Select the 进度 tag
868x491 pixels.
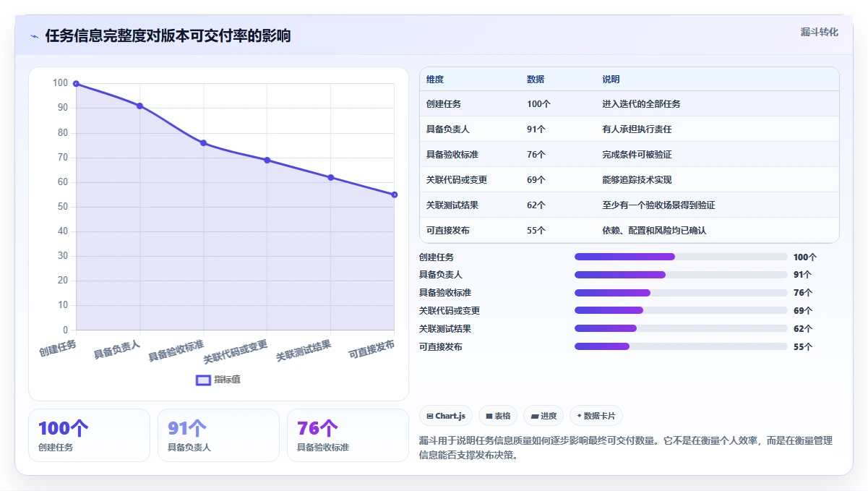click(543, 416)
